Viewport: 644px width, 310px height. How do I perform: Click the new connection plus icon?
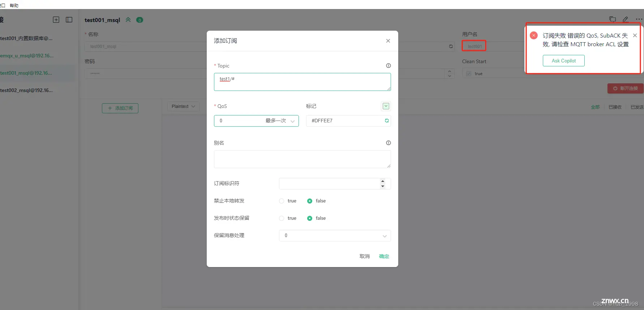[56, 20]
